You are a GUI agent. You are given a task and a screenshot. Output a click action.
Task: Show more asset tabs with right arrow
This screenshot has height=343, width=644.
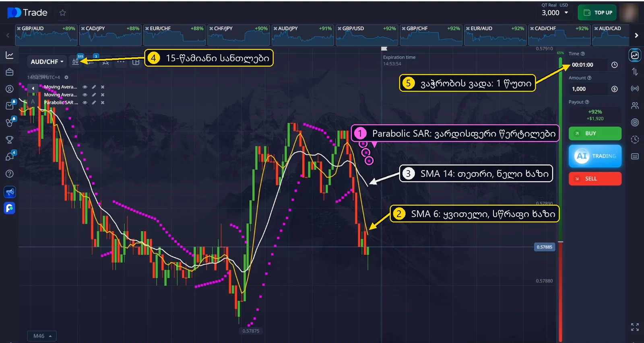[636, 35]
